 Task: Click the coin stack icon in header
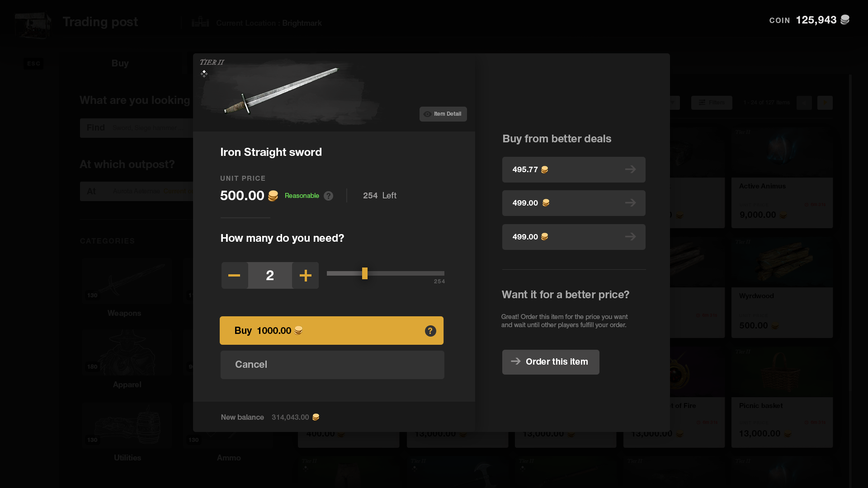point(845,20)
